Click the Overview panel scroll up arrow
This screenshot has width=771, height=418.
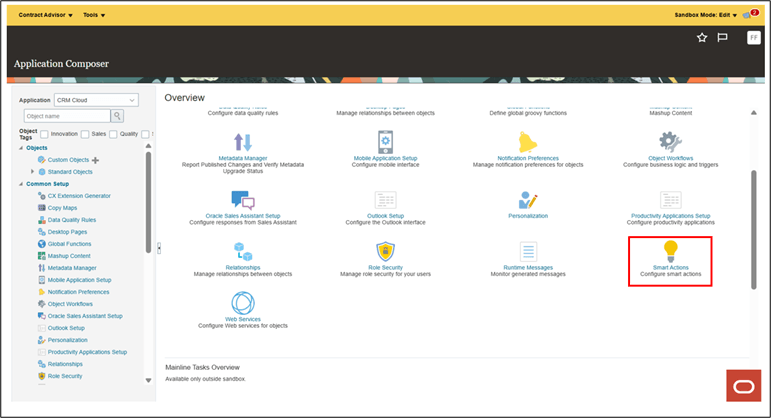tap(754, 113)
